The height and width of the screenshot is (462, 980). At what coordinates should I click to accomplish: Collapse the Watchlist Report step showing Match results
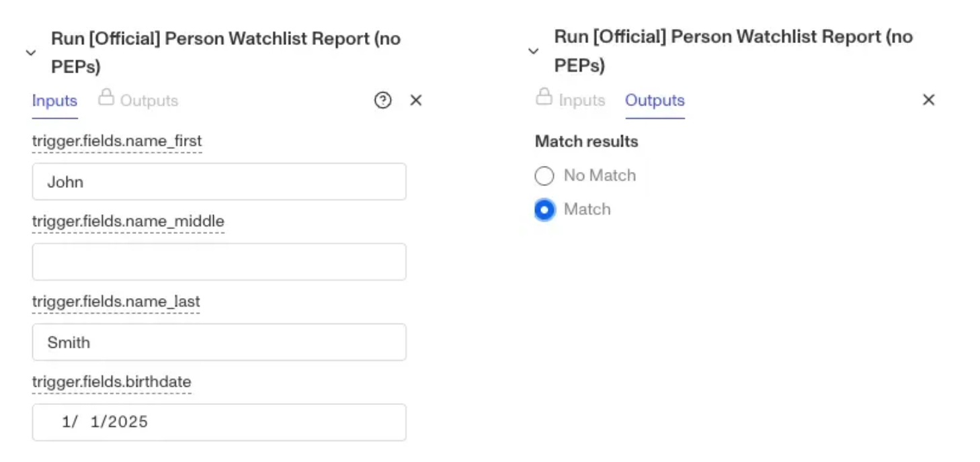point(533,51)
